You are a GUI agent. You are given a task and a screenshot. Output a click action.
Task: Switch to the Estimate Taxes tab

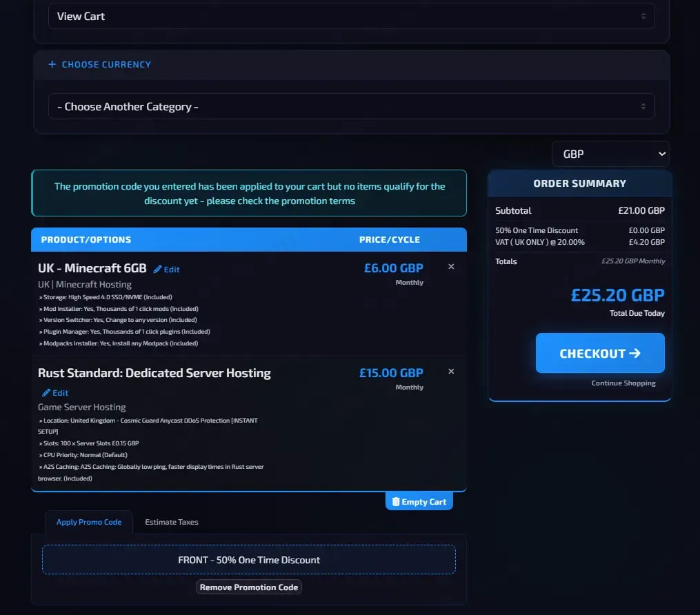(x=172, y=522)
